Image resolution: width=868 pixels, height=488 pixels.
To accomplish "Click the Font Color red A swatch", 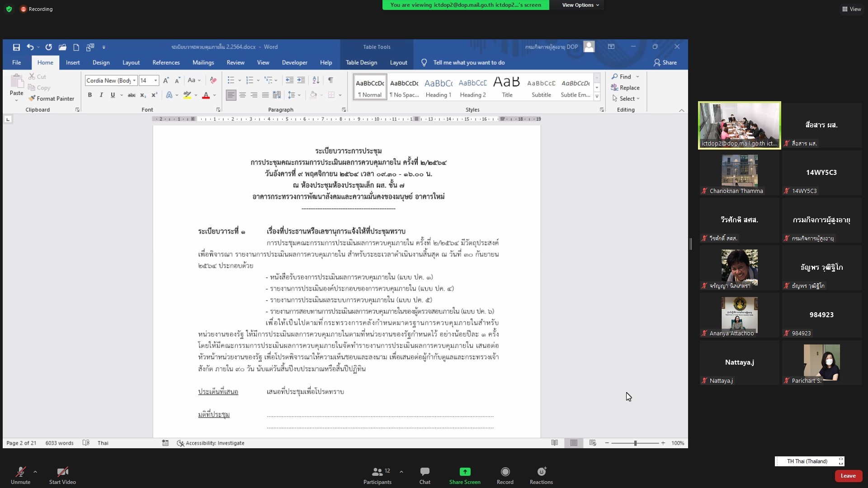I will tap(206, 95).
